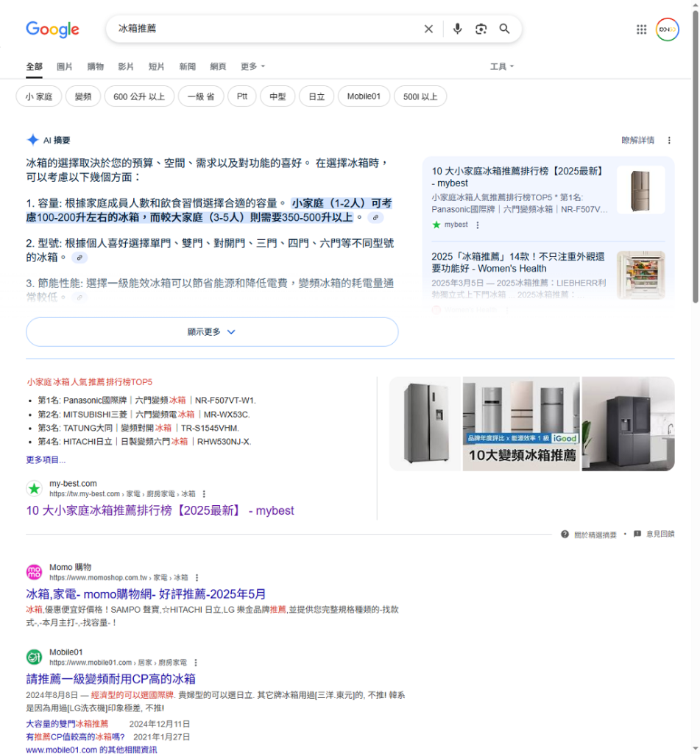Screen dimensions: 700x754
Task: Click the clear (X) icon in search box
Action: [x=428, y=29]
